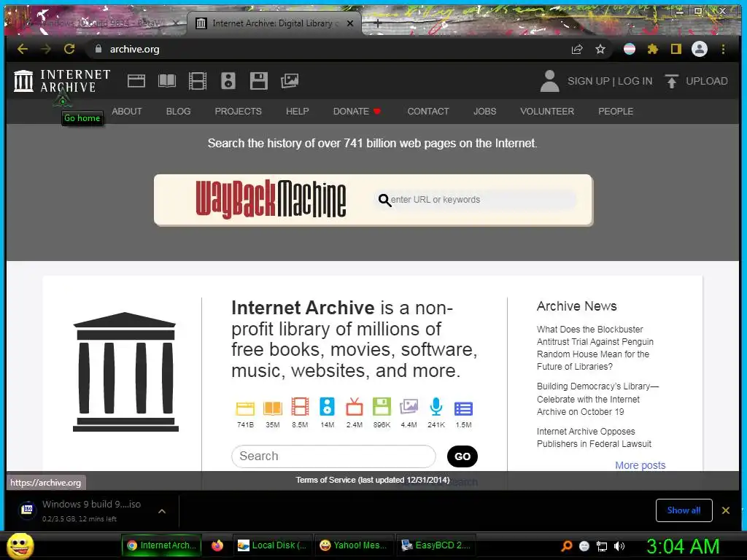Open the Video film icon in top nav

click(197, 81)
